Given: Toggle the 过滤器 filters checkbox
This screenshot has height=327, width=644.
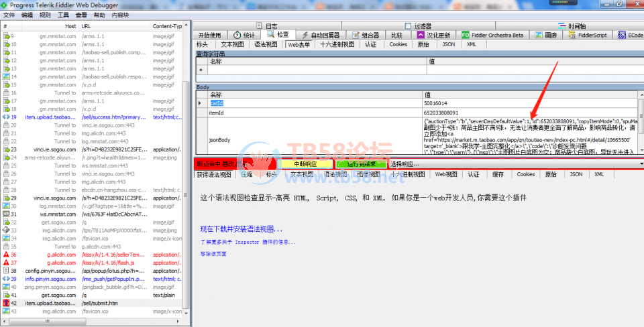Looking at the screenshot, I should (x=408, y=26).
